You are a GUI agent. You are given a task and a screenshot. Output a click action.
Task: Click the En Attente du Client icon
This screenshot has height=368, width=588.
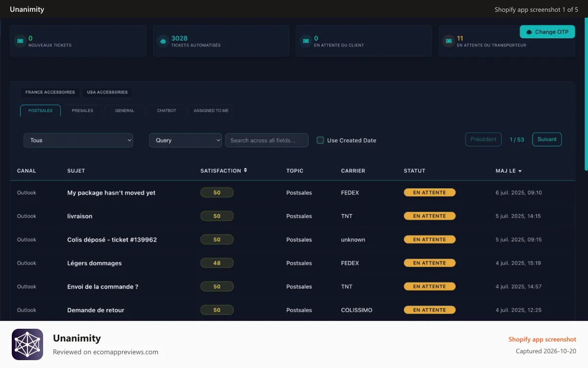point(306,41)
